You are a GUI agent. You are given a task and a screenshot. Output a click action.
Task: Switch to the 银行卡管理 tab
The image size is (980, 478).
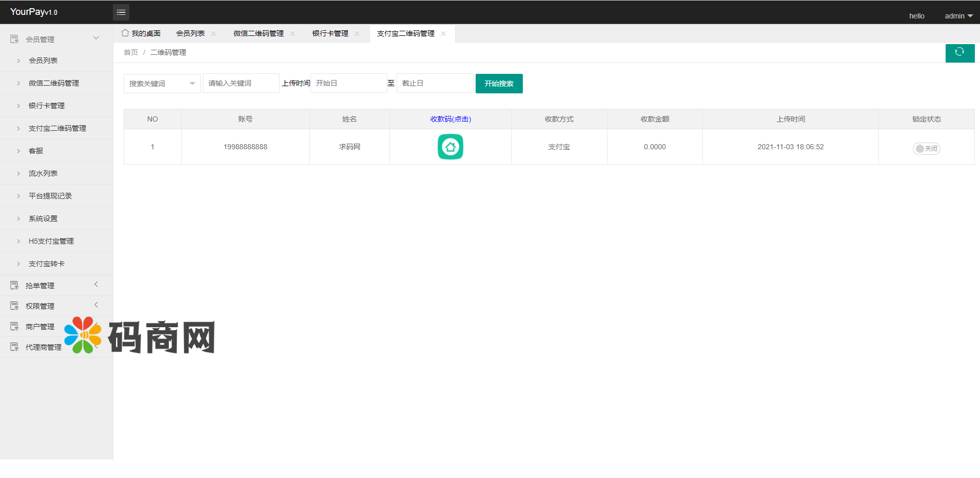tap(330, 34)
